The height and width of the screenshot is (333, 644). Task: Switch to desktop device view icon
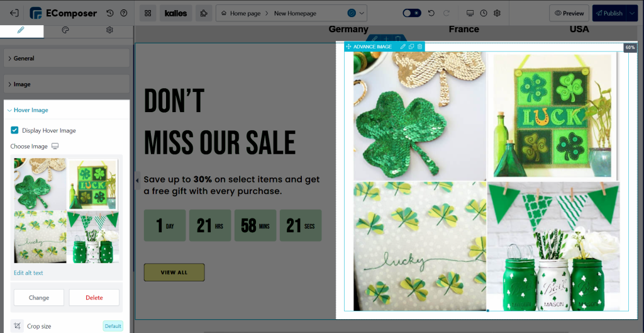pyautogui.click(x=470, y=13)
